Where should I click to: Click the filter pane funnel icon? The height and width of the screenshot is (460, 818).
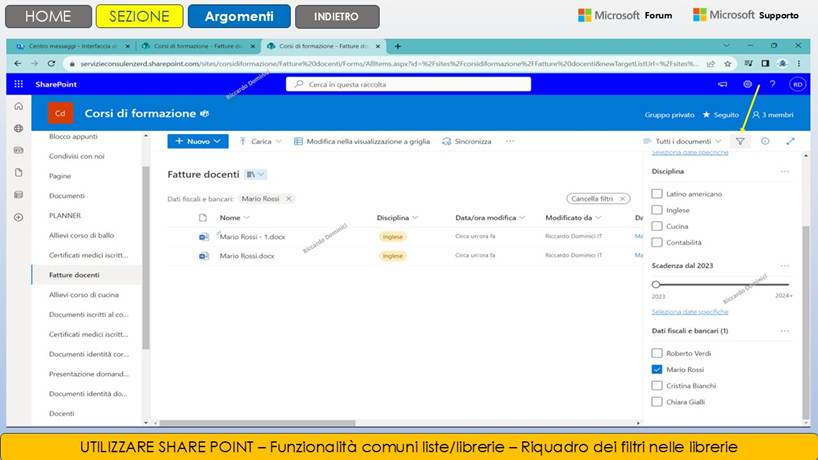pyautogui.click(x=740, y=141)
